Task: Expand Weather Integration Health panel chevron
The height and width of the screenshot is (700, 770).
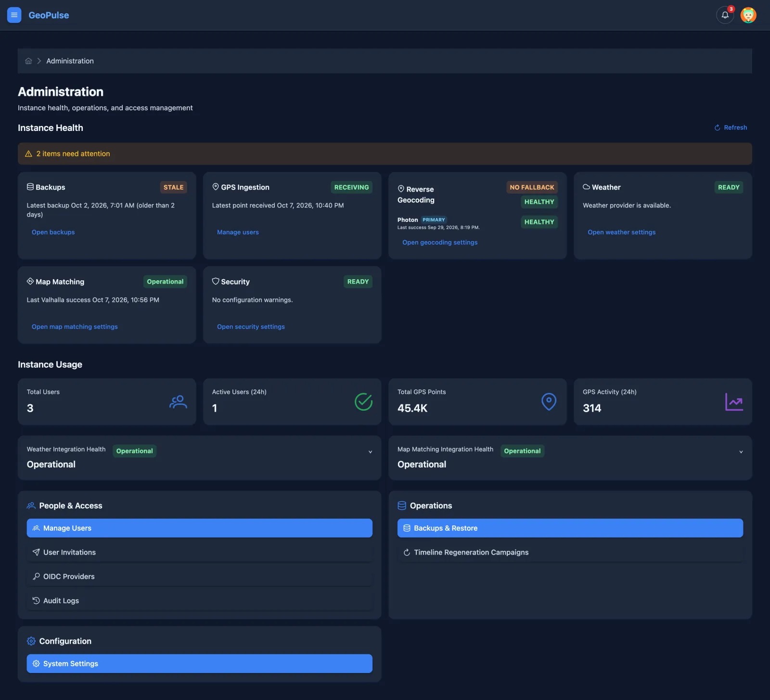Action: point(370,452)
